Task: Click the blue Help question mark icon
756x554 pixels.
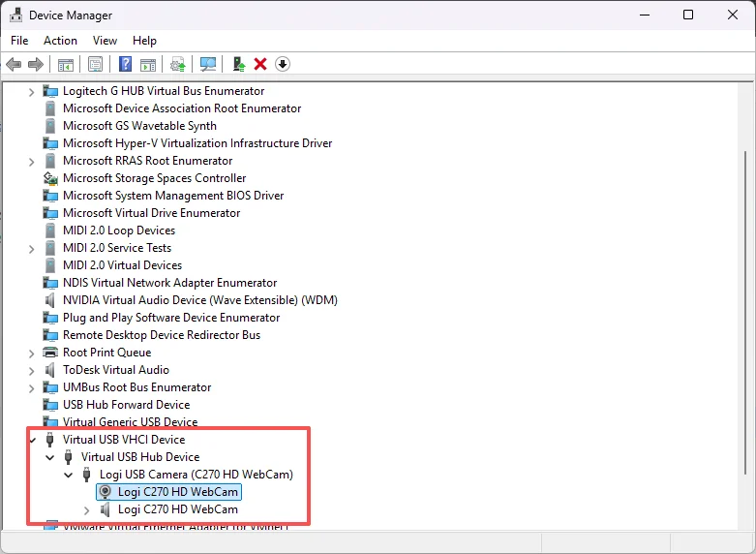Action: coord(126,64)
